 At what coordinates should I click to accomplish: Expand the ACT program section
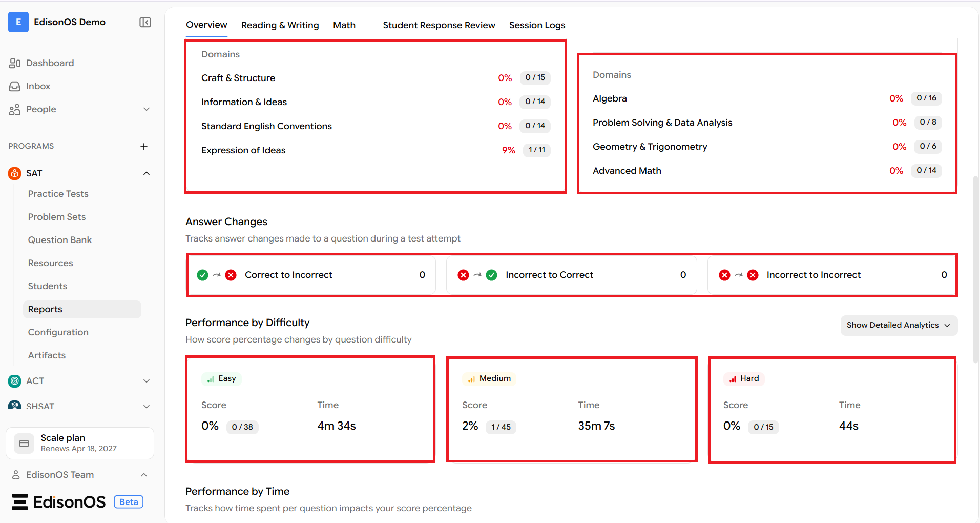coord(147,381)
